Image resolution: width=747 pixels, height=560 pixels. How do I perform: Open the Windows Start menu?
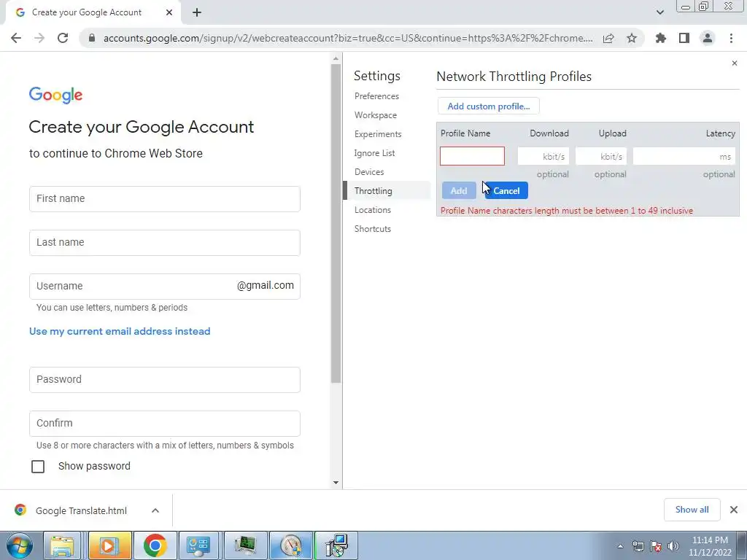pyautogui.click(x=20, y=545)
